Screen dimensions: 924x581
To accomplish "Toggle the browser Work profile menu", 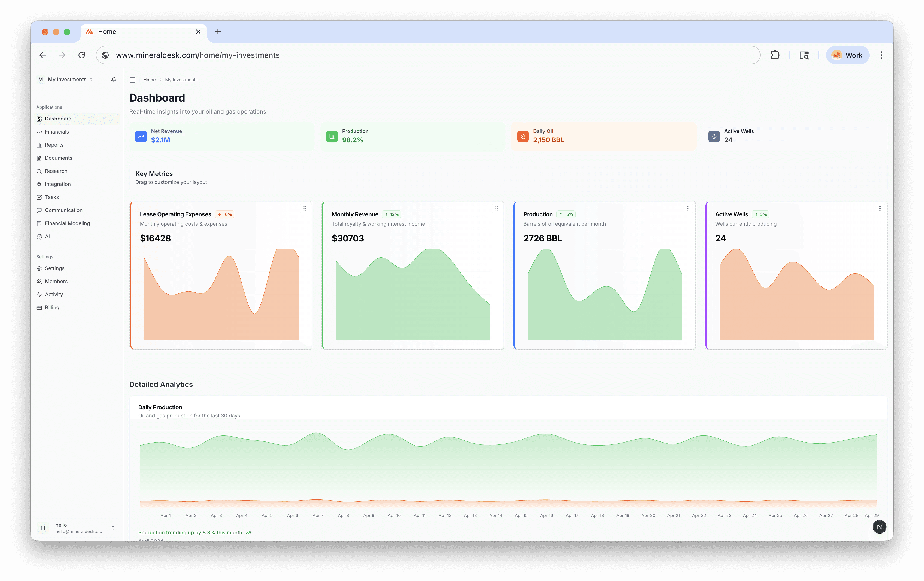I will [847, 55].
